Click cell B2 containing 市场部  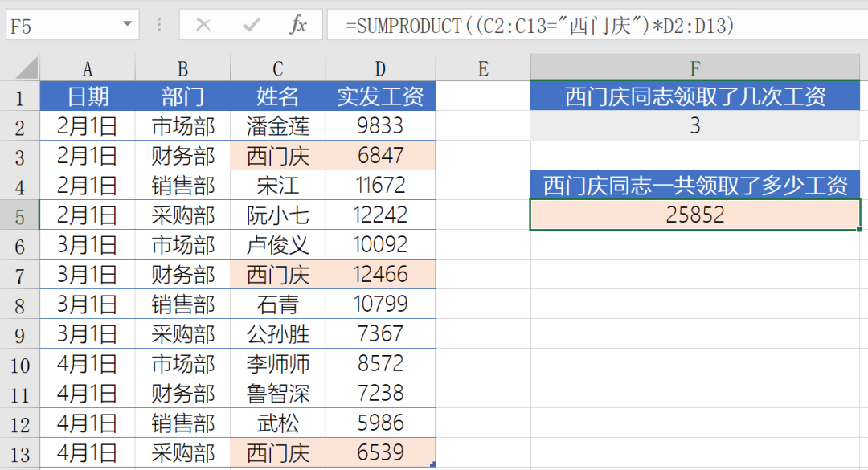[182, 125]
